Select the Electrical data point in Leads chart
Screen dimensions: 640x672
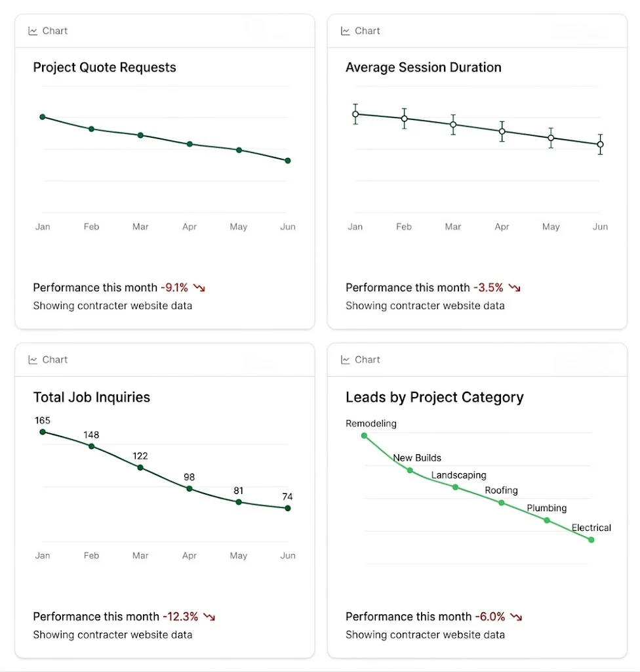coord(591,540)
